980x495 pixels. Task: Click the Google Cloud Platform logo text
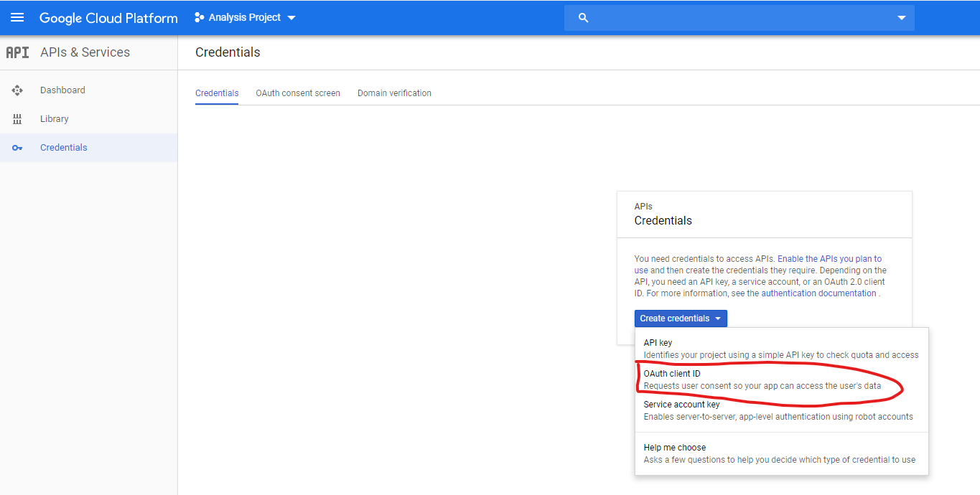(x=108, y=18)
